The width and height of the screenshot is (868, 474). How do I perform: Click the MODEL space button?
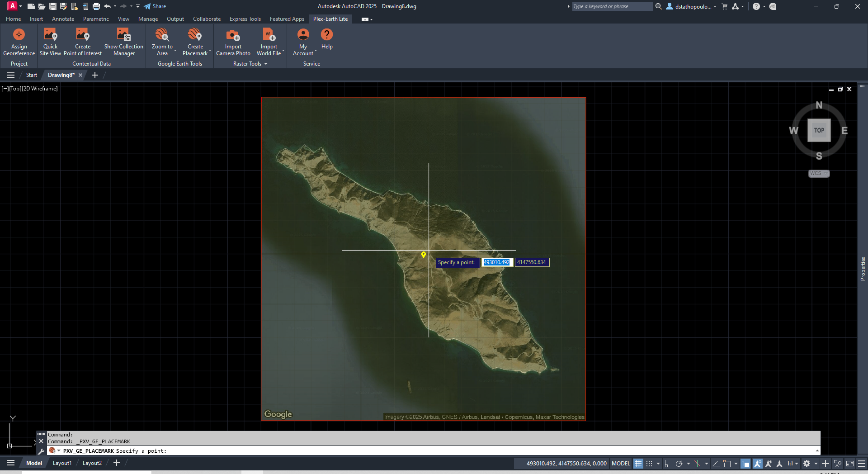pos(621,463)
